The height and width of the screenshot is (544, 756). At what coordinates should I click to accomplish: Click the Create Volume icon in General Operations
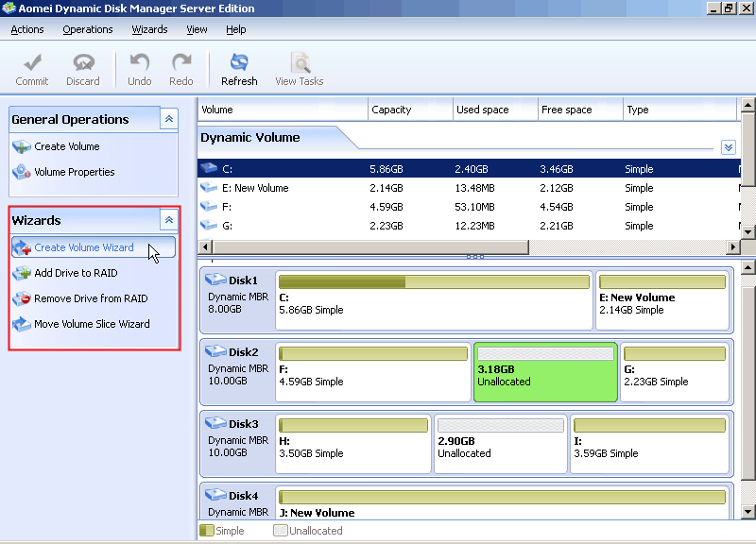(22, 146)
